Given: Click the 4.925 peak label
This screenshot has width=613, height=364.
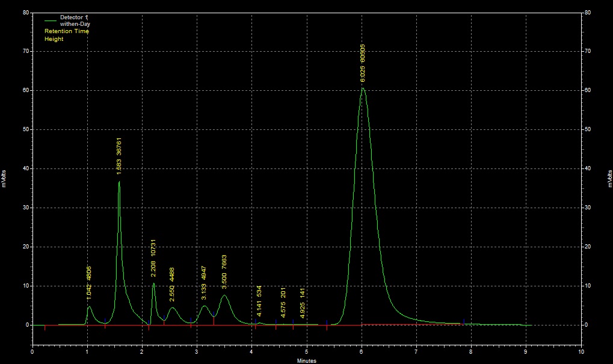Looking at the screenshot, I should 303,303.
